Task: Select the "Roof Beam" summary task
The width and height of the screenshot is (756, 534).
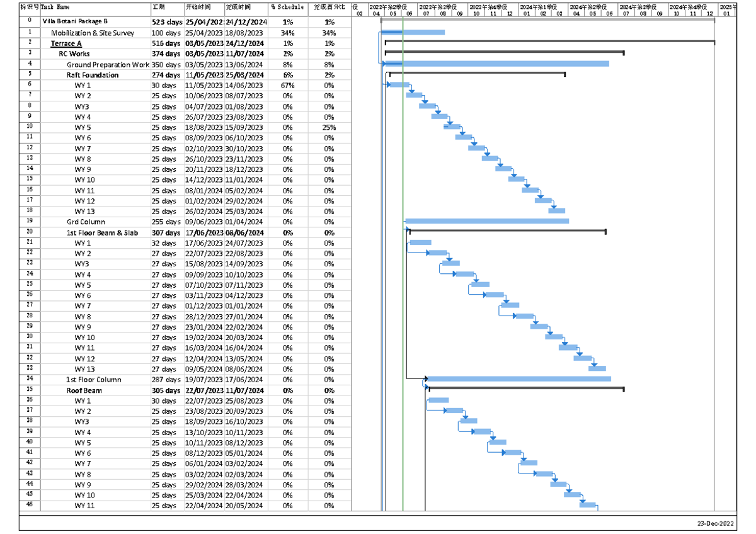Action: tap(84, 390)
